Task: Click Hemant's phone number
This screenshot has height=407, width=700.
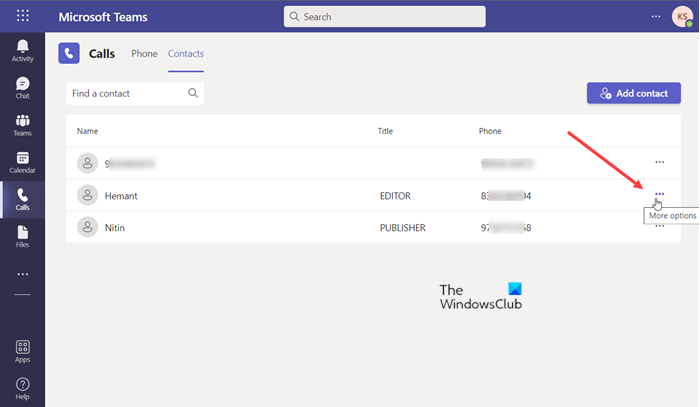Action: tap(506, 195)
